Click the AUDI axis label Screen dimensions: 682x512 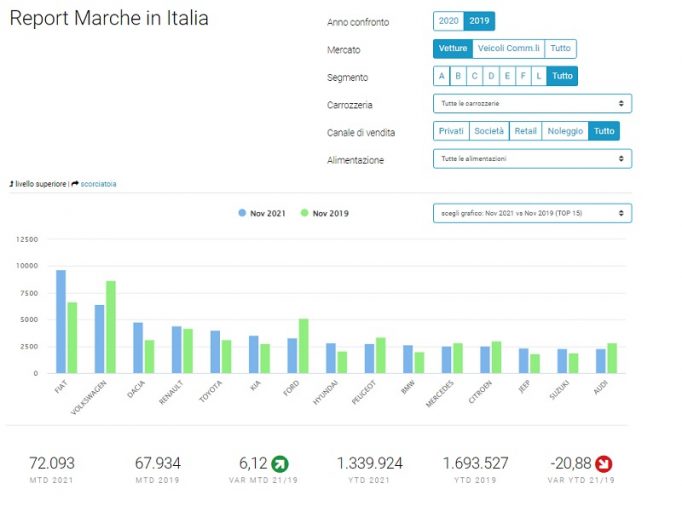click(x=601, y=387)
